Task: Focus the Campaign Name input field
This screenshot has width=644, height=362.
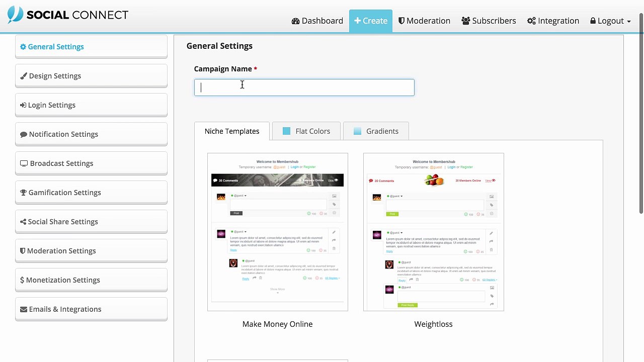Action: coord(304,87)
